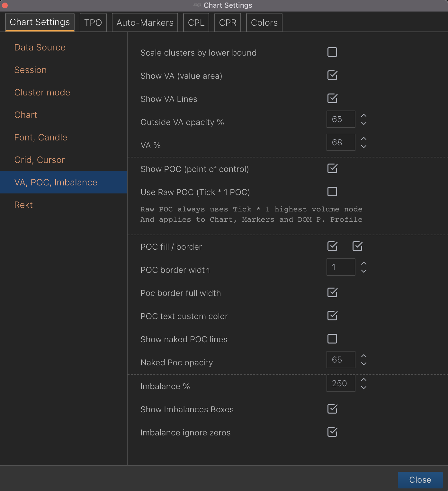Increase Imbalance % value
The height and width of the screenshot is (491, 448).
364,379
